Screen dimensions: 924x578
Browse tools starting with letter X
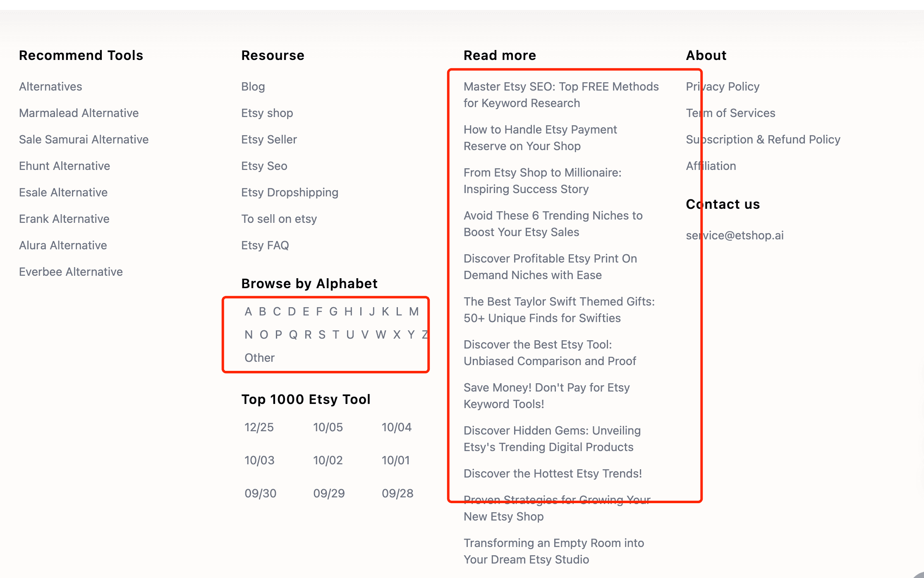(397, 334)
